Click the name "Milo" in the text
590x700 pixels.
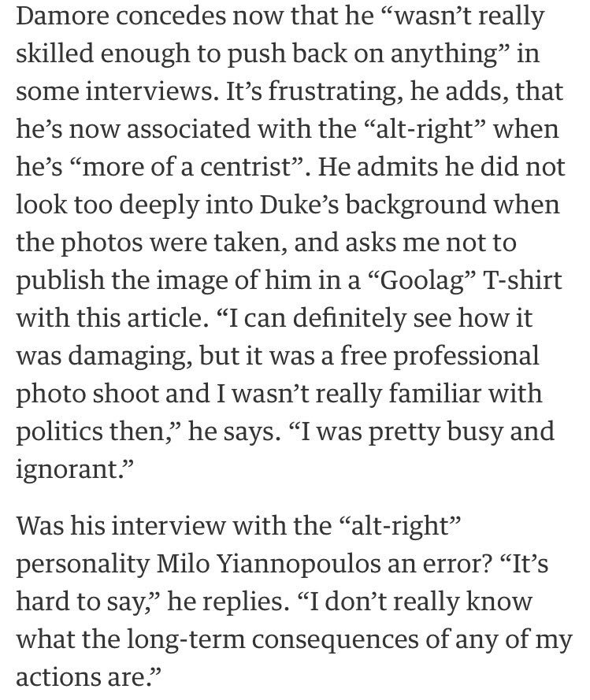[183, 564]
